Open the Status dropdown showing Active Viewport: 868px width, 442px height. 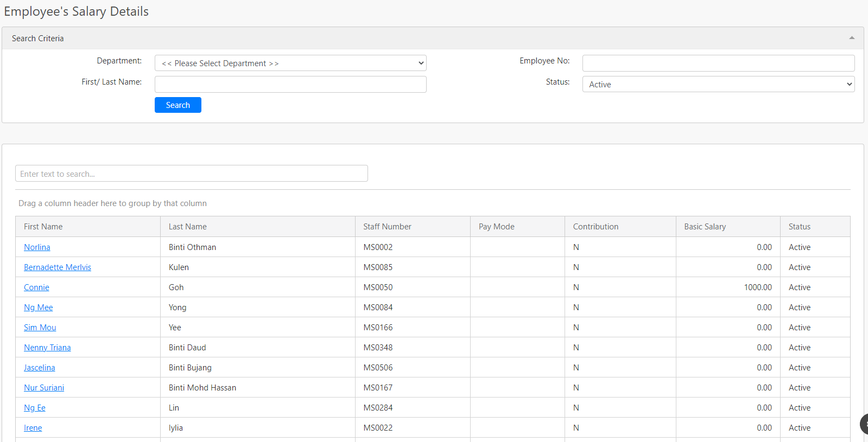point(718,84)
